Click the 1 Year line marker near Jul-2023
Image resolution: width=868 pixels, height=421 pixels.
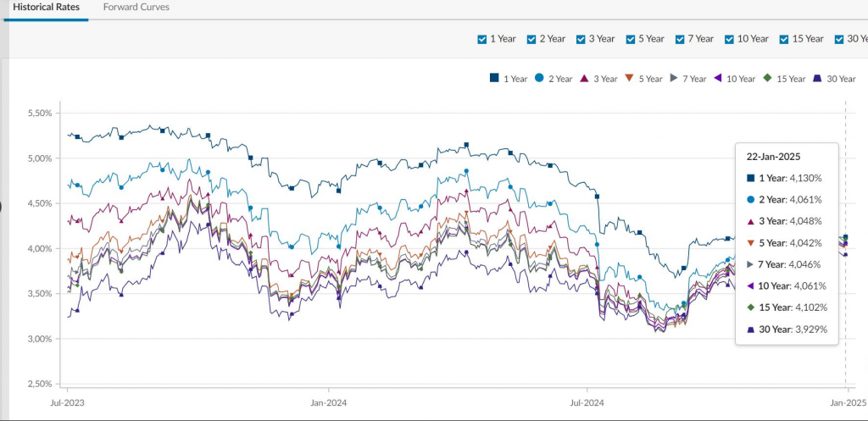coord(77,137)
